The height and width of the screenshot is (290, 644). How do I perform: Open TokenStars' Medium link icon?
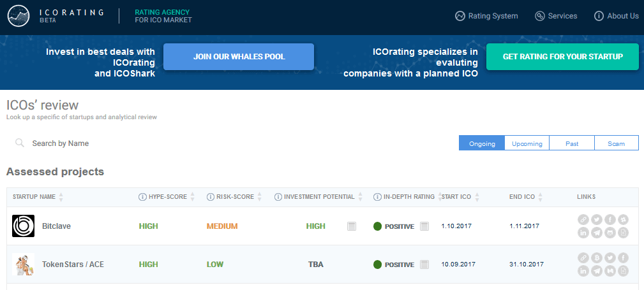(x=610, y=272)
